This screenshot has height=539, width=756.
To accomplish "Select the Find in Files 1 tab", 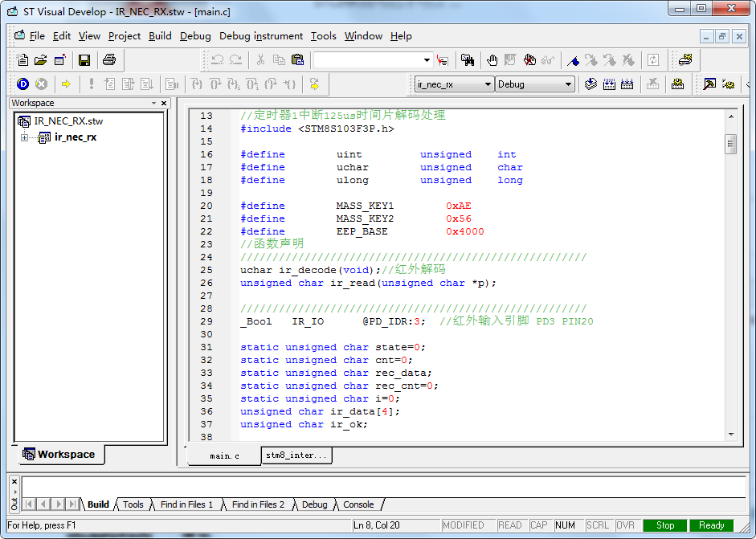I will 186,504.
